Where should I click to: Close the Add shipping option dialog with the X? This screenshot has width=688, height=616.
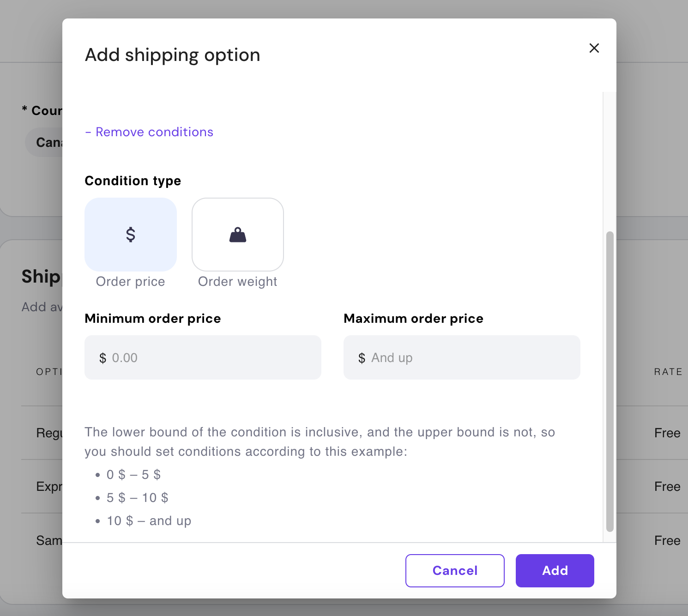[594, 48]
